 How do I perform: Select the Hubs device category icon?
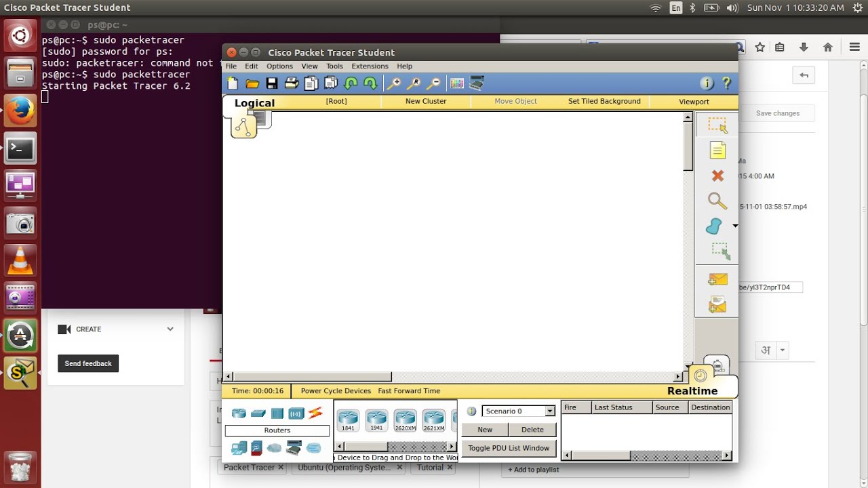(x=277, y=413)
